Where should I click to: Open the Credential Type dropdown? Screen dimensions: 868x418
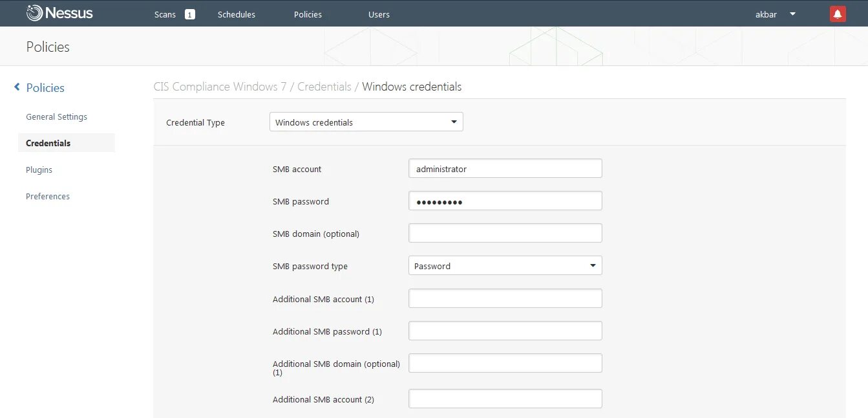click(366, 122)
